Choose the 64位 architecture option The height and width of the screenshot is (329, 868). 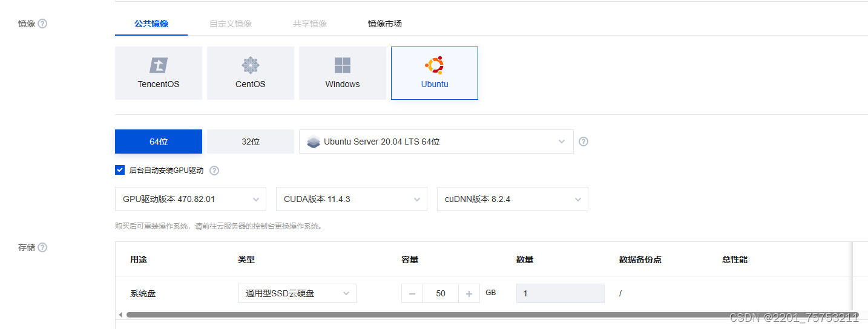tap(159, 142)
